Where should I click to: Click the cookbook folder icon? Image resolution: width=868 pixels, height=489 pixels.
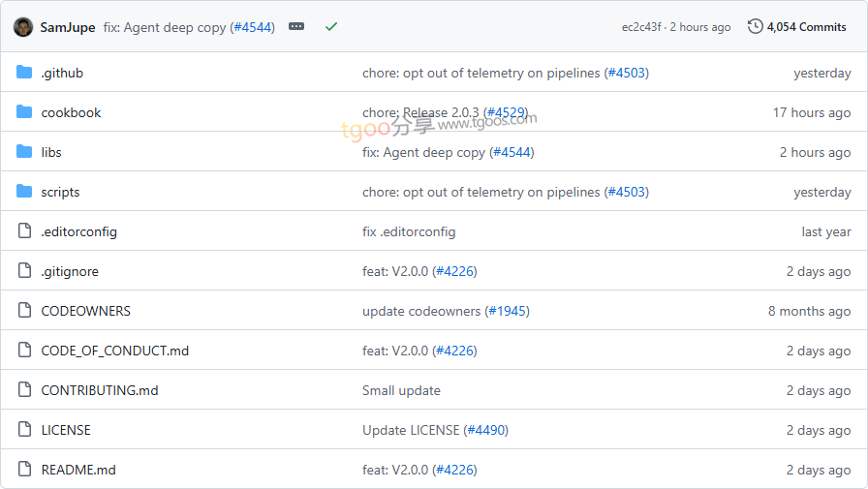click(24, 112)
